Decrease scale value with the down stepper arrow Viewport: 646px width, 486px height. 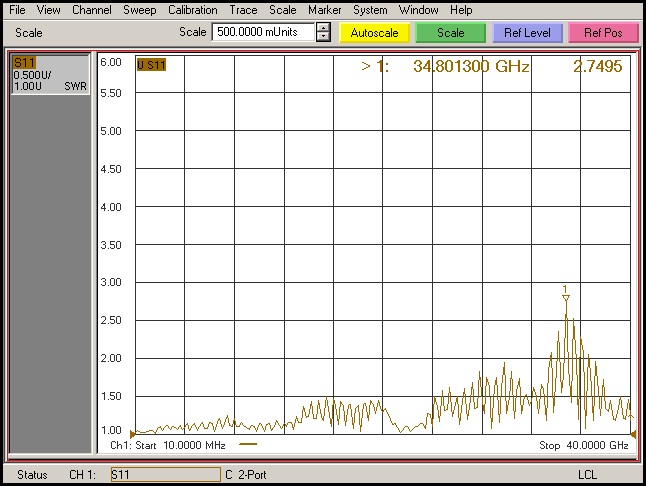pyautogui.click(x=323, y=37)
